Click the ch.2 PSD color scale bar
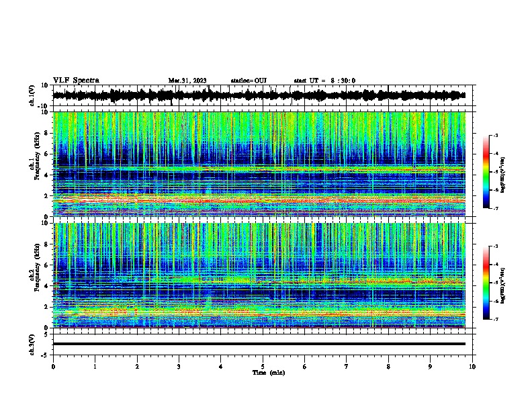Image resolution: width=532 pixels, height=411 pixels. tap(486, 283)
